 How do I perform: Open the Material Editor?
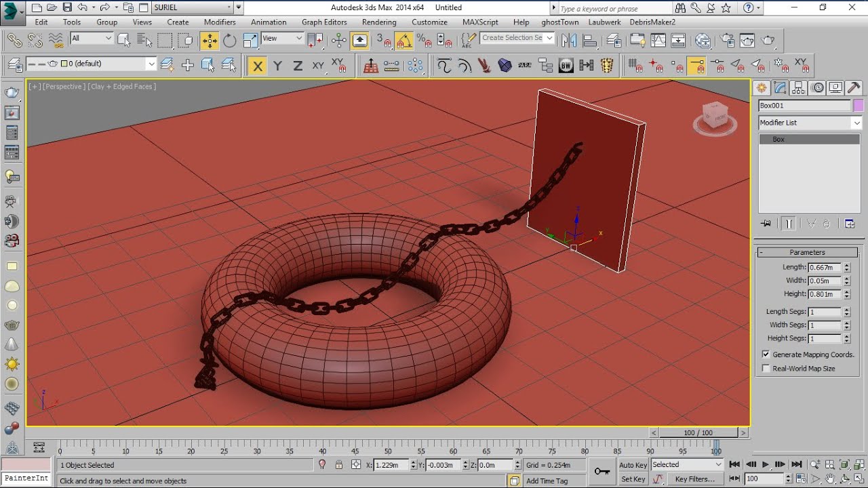click(703, 40)
